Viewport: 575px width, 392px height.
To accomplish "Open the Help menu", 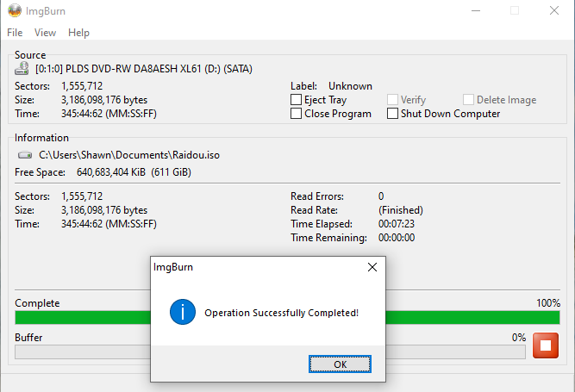I will (78, 33).
